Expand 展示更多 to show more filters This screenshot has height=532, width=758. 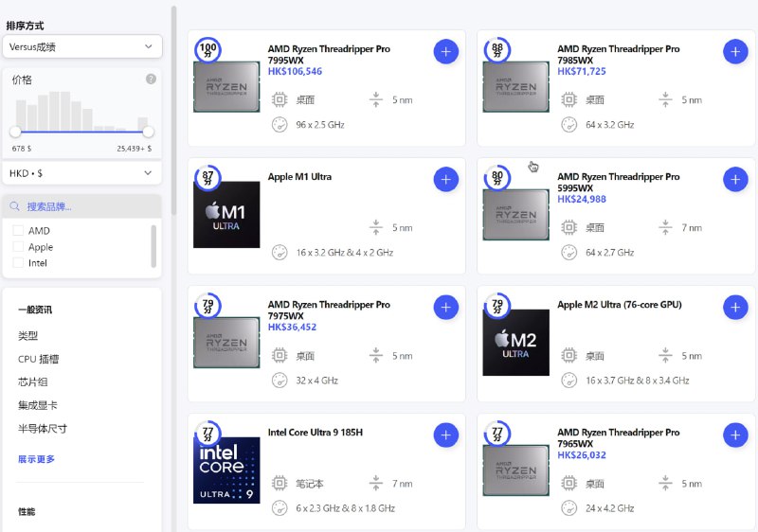(36, 459)
